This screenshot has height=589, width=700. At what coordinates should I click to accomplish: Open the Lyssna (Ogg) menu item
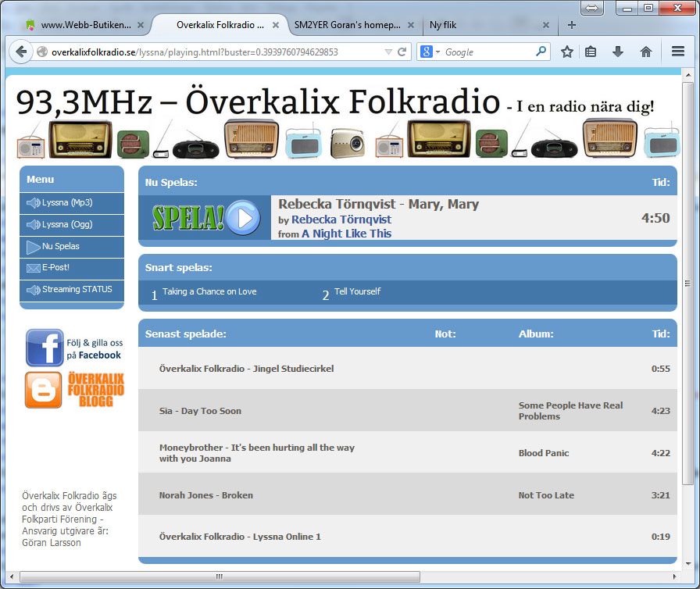click(72, 225)
